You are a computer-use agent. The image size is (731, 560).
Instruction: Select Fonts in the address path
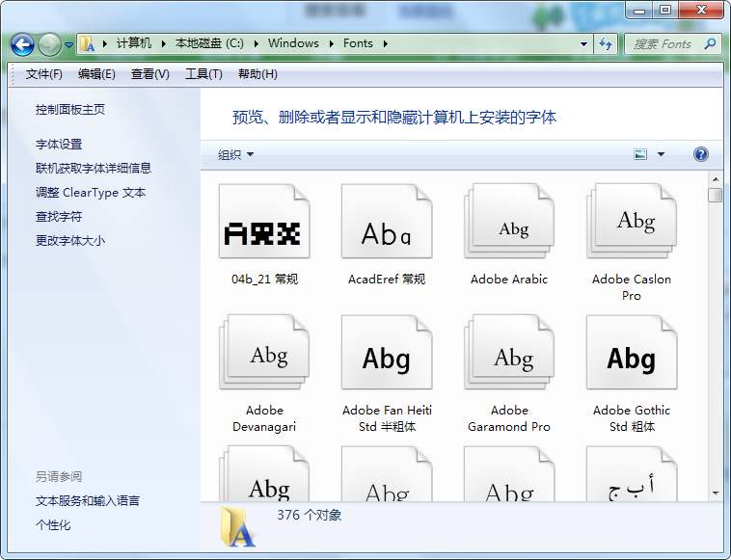pyautogui.click(x=358, y=43)
